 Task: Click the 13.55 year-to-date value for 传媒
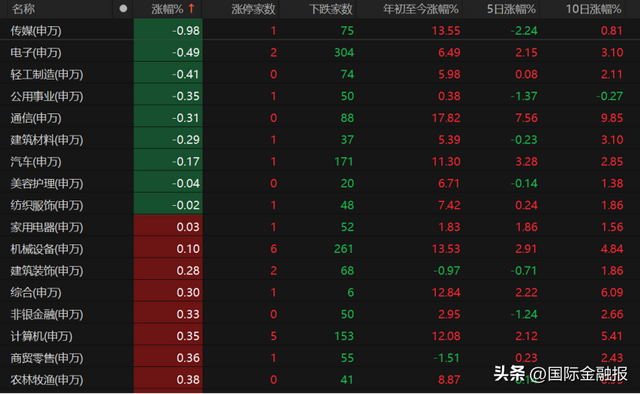pos(446,31)
